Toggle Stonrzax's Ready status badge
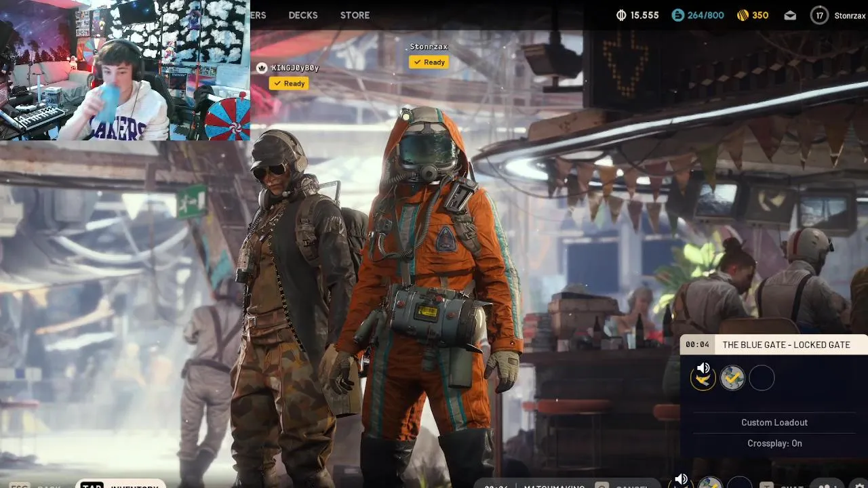 (x=429, y=62)
